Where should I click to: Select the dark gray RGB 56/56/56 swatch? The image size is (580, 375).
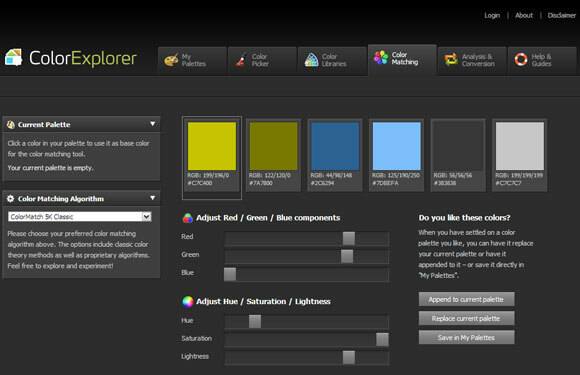tap(458, 146)
